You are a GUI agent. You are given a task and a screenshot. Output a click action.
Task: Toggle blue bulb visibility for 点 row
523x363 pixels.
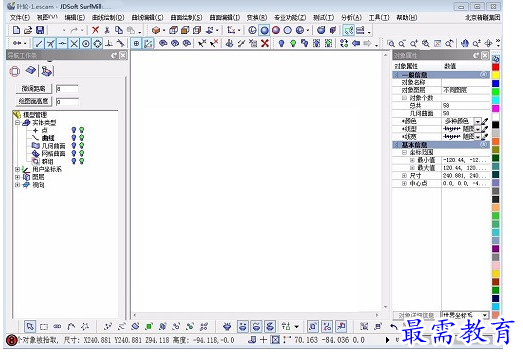(74, 130)
